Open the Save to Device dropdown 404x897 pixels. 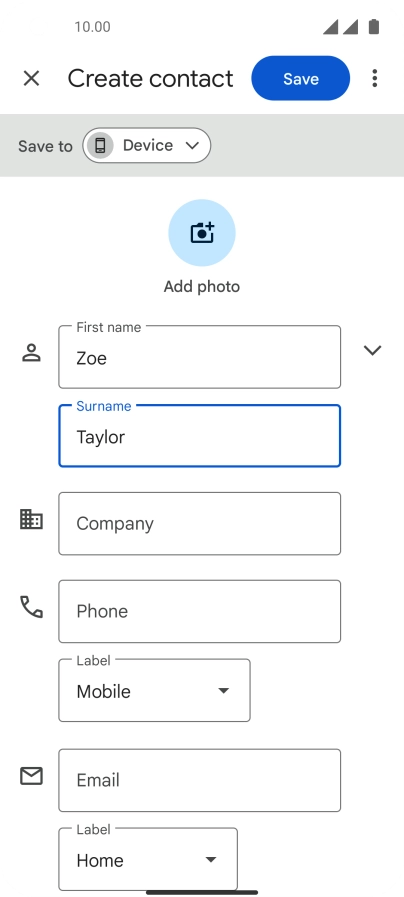click(146, 145)
